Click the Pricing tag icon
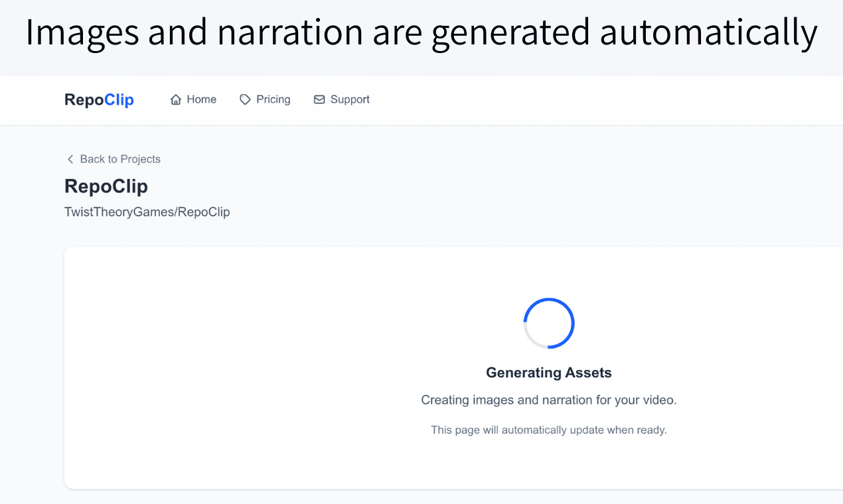 point(245,99)
